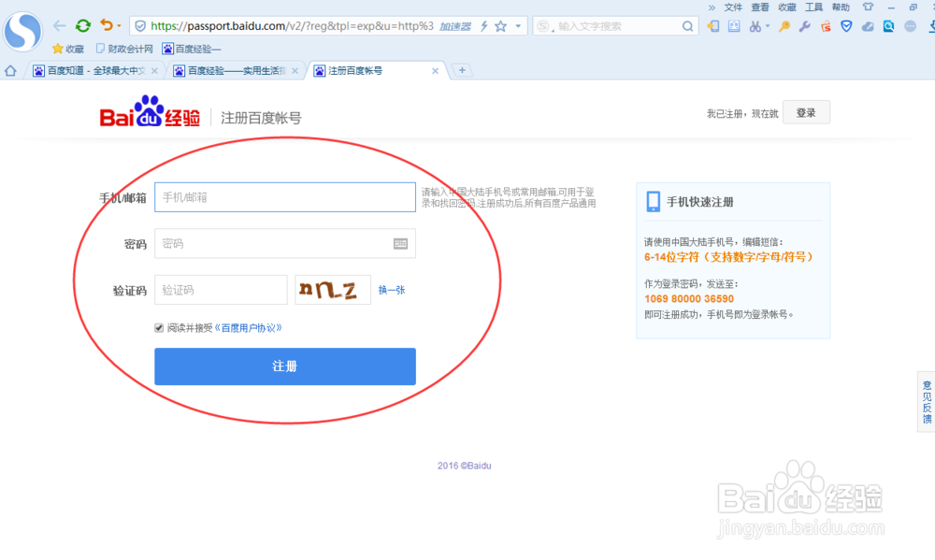Open the 意见反馈 feedback side tab
This screenshot has width=935, height=560.
927,401
